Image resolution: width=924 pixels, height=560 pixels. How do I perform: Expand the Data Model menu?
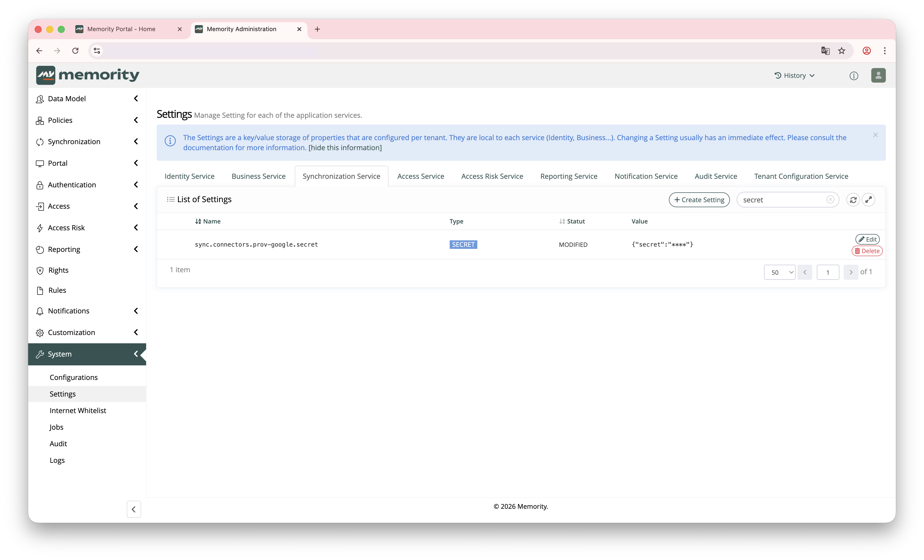point(87,99)
